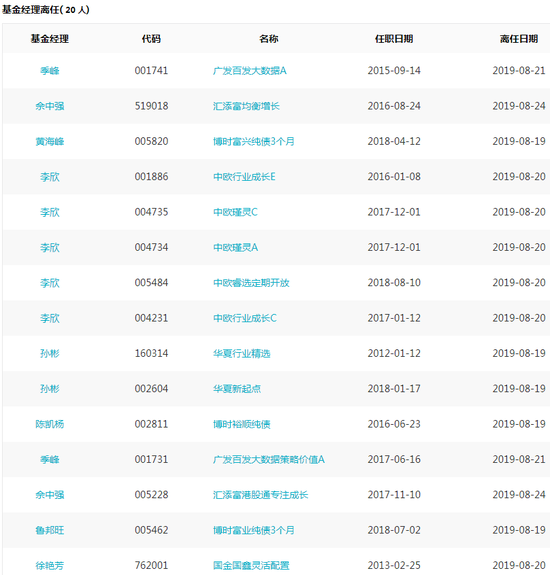Open fund link 中欧行业成长C

(x=245, y=318)
